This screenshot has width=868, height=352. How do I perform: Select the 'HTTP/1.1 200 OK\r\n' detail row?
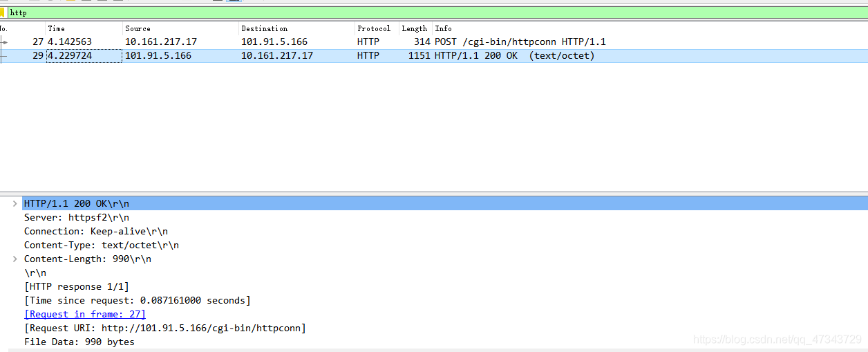445,203
